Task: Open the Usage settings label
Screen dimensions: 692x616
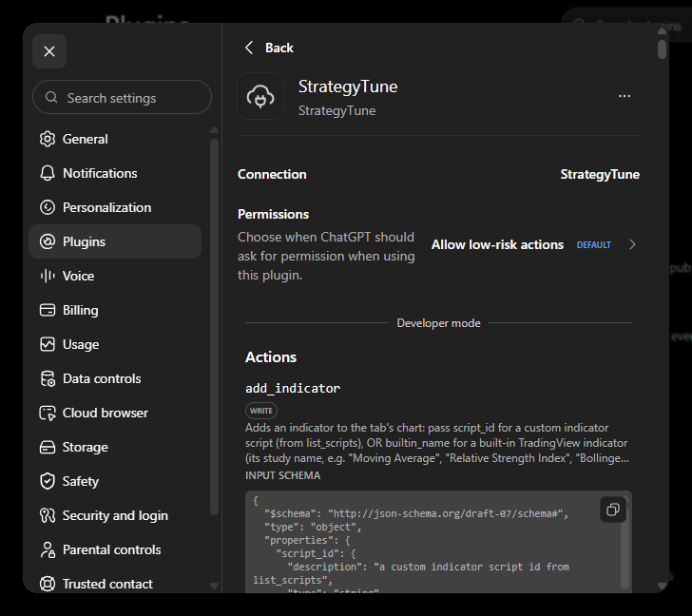Action: tap(81, 344)
